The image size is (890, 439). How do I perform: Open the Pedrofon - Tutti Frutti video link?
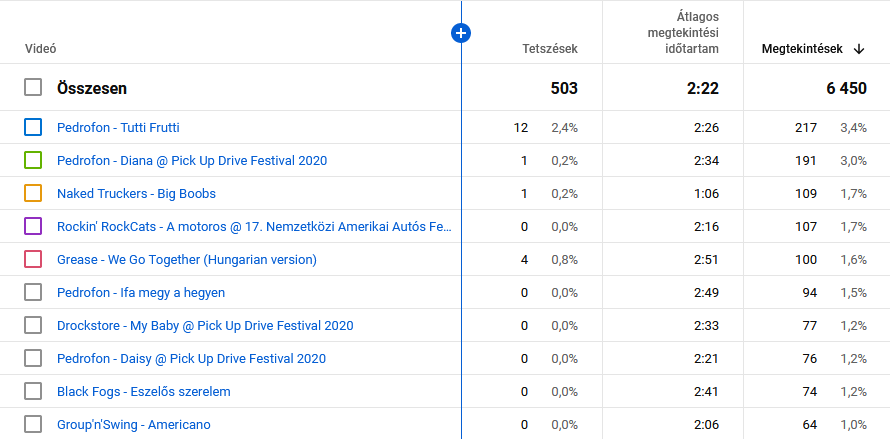click(x=118, y=127)
